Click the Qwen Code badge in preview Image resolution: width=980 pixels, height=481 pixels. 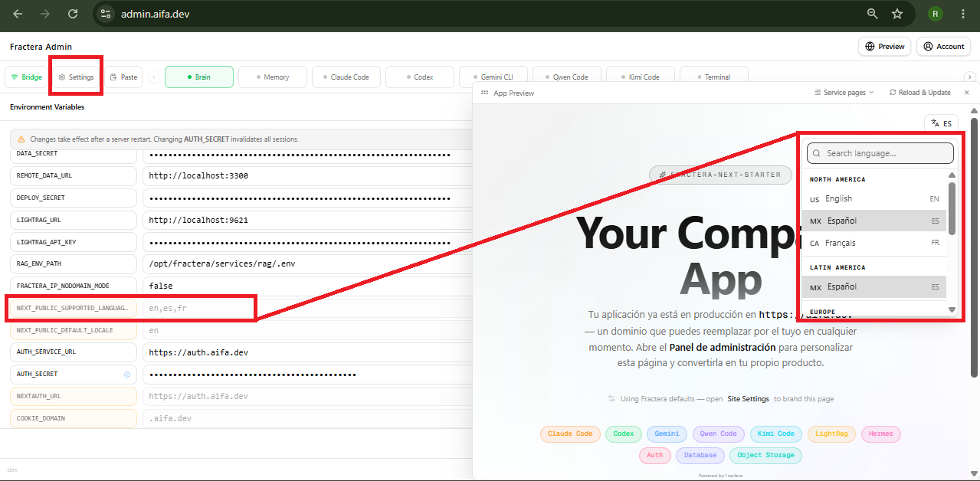718,434
